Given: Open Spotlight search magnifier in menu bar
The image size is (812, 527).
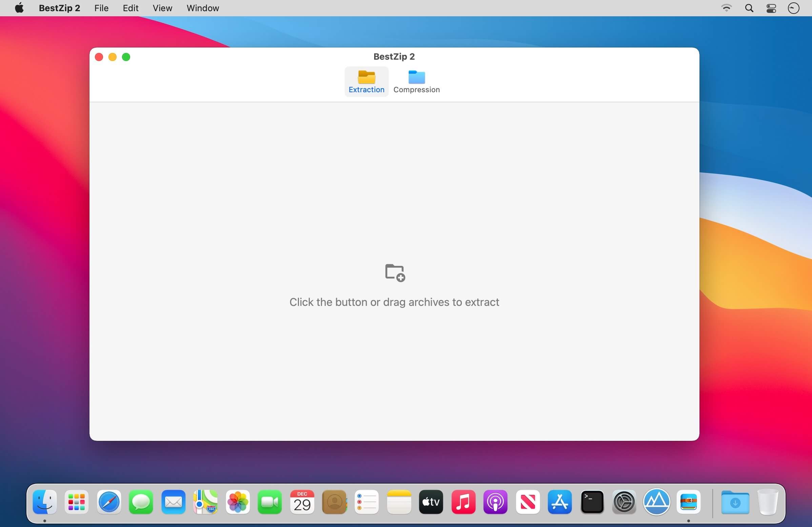Looking at the screenshot, I should pyautogui.click(x=749, y=8).
